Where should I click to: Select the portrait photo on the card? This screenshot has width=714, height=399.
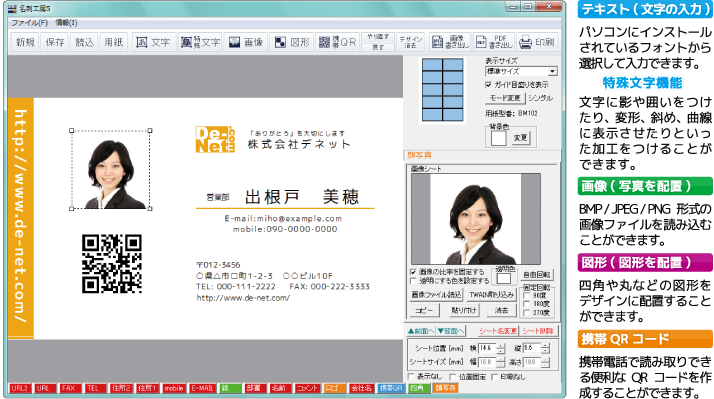pyautogui.click(x=111, y=170)
